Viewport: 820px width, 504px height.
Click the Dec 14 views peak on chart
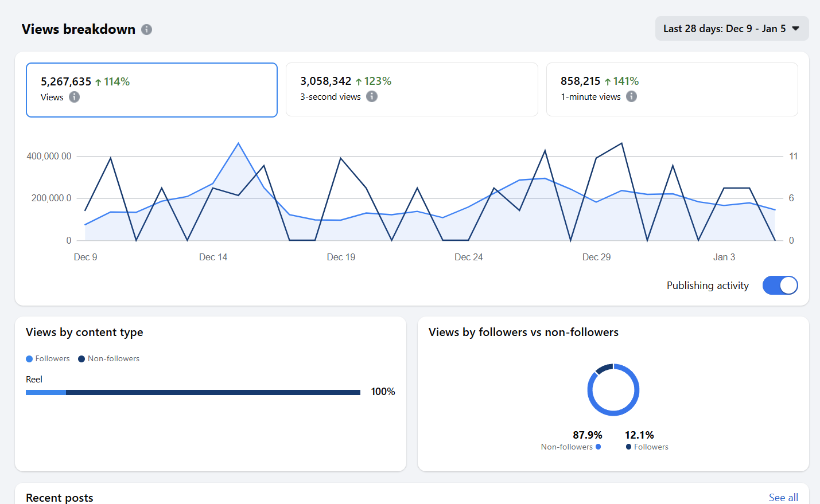[238, 143]
